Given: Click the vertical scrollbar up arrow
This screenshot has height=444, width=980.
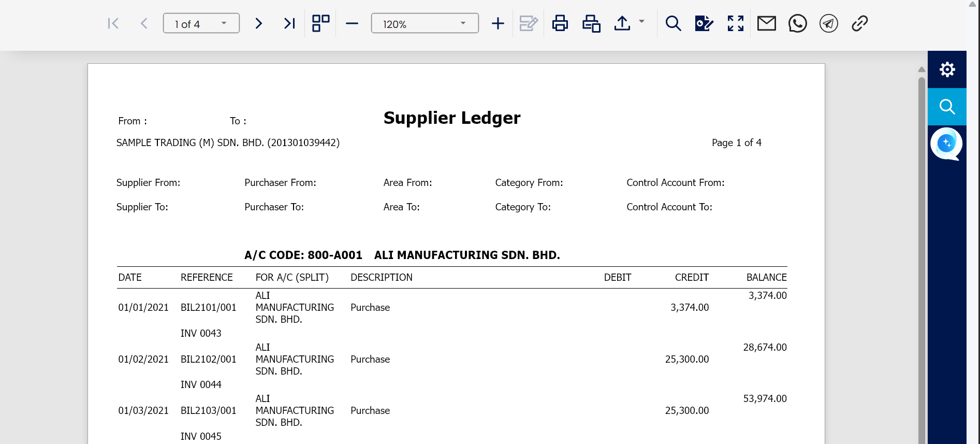Looking at the screenshot, I should [x=922, y=69].
